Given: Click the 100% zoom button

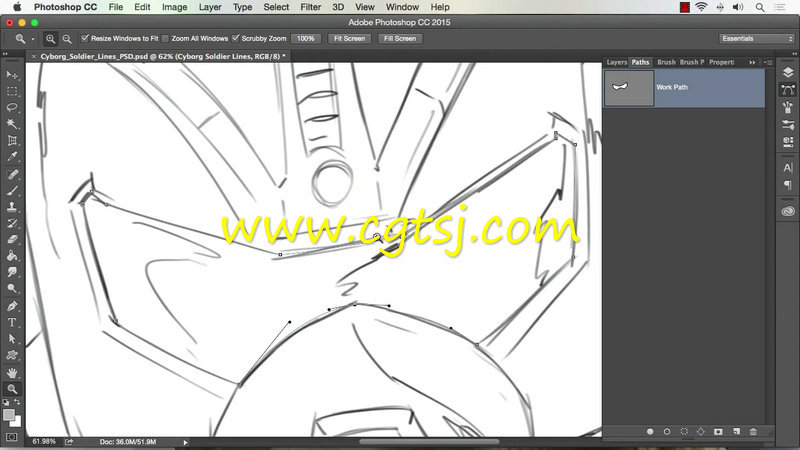Looking at the screenshot, I should click(306, 39).
